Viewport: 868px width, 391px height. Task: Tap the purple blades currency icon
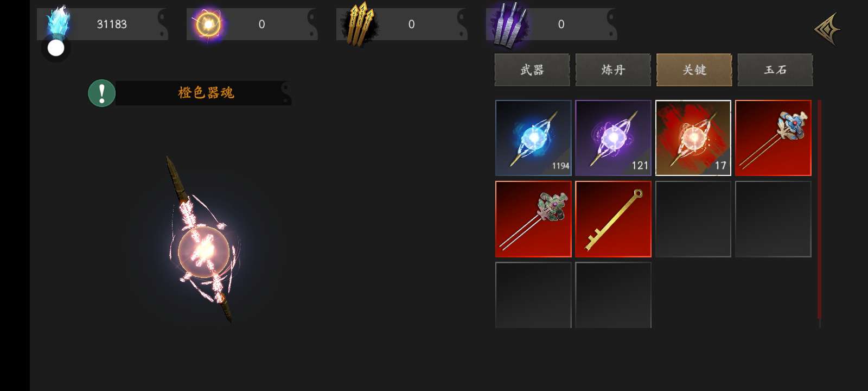pyautogui.click(x=509, y=24)
